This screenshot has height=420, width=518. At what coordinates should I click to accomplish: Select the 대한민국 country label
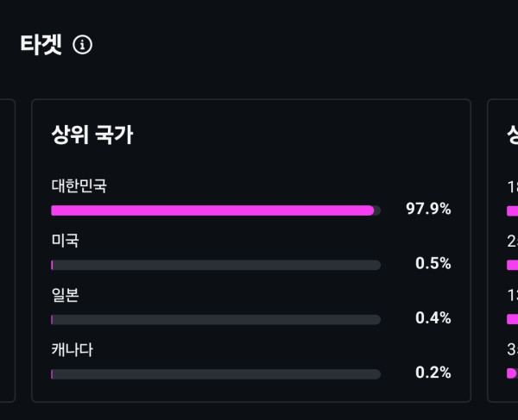click(79, 185)
